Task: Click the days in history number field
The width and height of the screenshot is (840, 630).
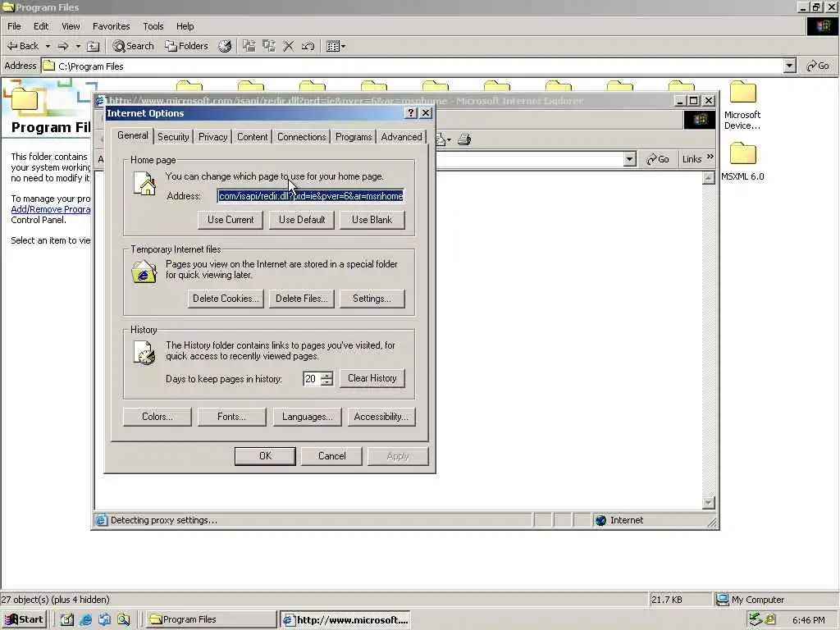Action: point(312,379)
